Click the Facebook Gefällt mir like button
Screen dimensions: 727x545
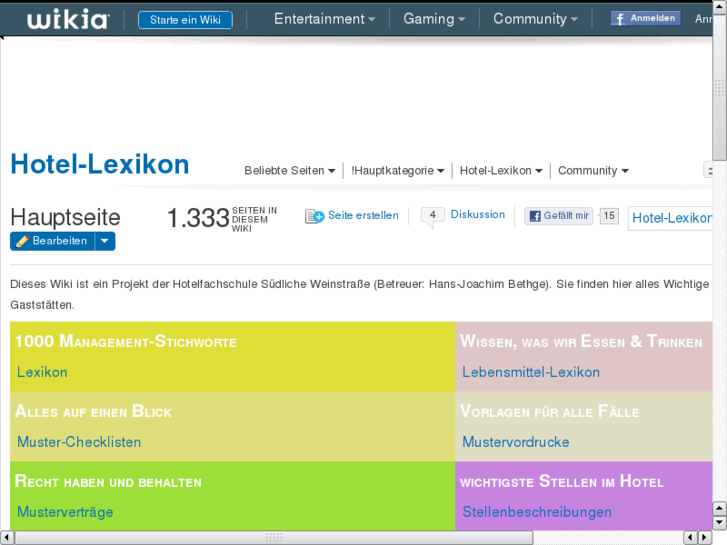click(559, 216)
